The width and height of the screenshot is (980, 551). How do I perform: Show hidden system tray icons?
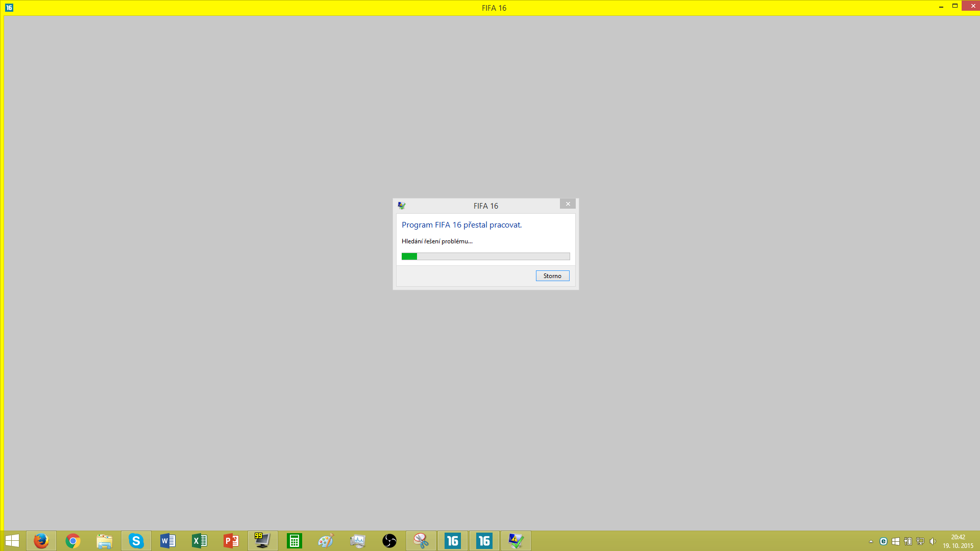point(871,542)
